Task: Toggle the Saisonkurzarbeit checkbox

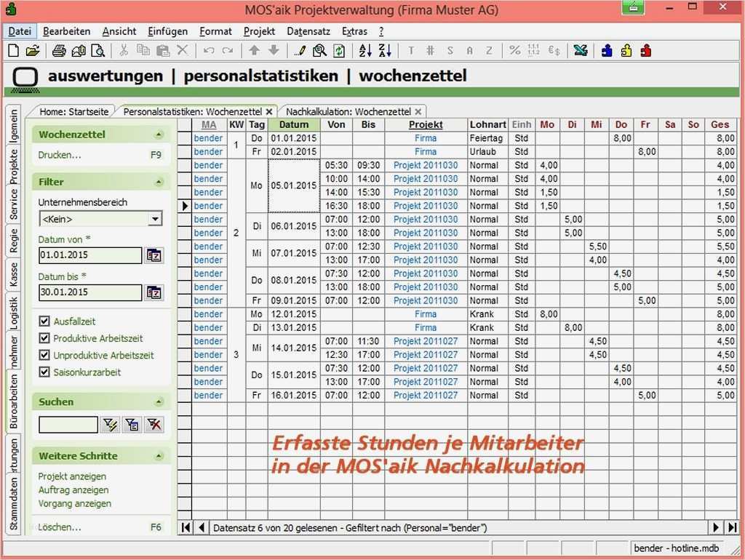Action: [44, 372]
